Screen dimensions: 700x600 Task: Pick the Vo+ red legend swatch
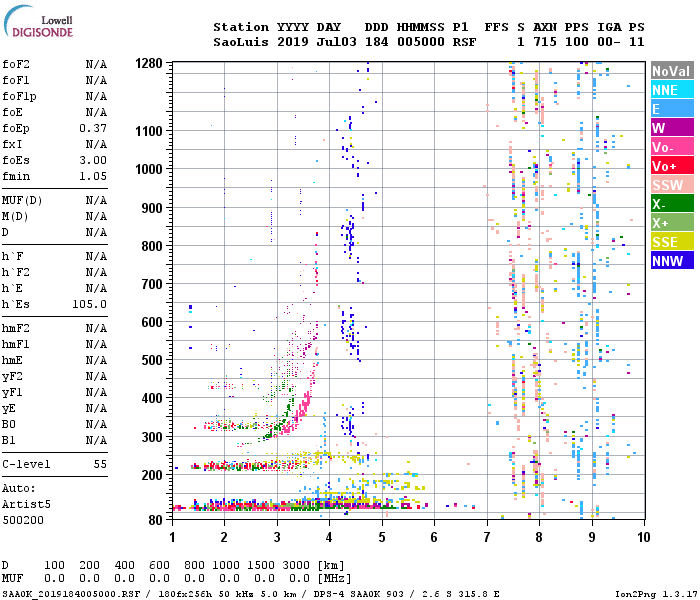pyautogui.click(x=672, y=166)
